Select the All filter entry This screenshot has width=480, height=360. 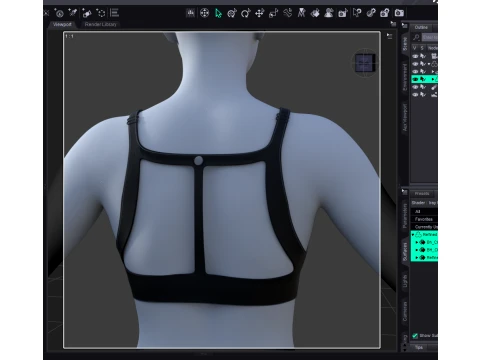click(424, 212)
